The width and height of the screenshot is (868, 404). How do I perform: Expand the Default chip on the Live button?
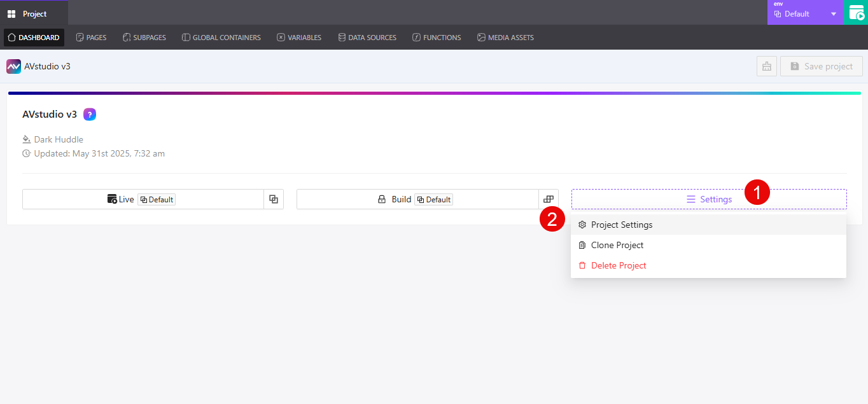click(157, 199)
